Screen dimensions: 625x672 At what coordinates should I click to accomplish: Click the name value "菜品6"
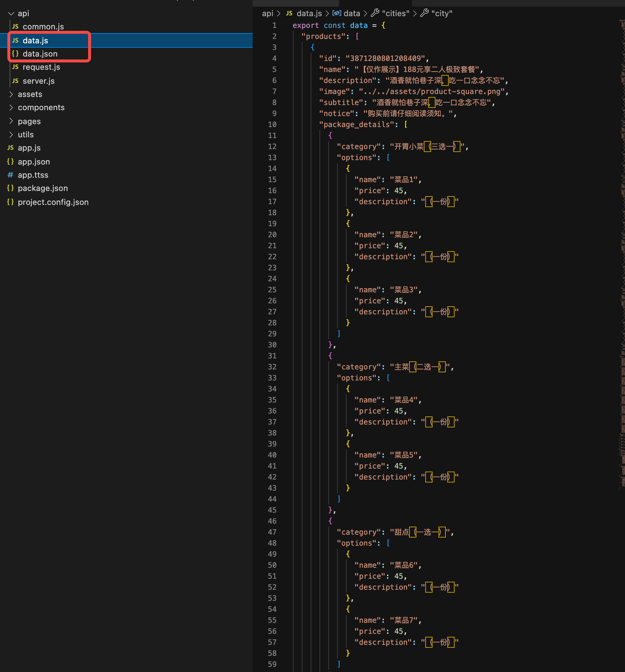pos(404,566)
